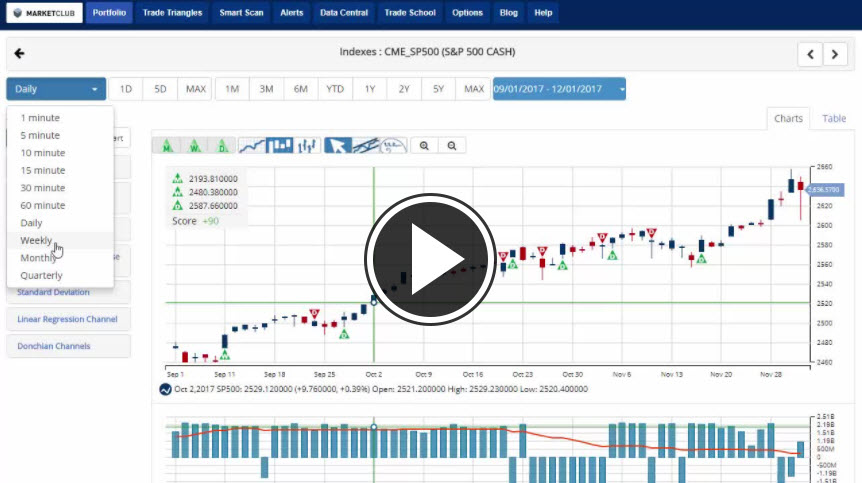
Task: Open Trade School
Action: pos(410,13)
